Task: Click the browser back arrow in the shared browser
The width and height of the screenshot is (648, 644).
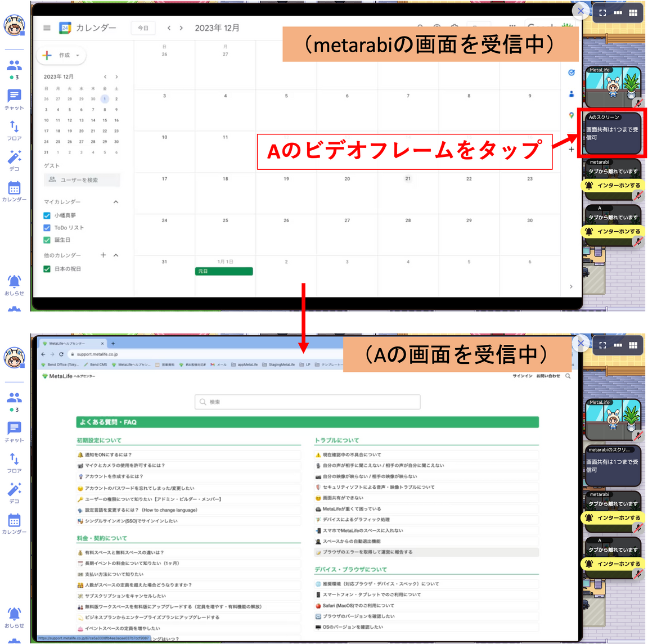Action: pyautogui.click(x=43, y=354)
